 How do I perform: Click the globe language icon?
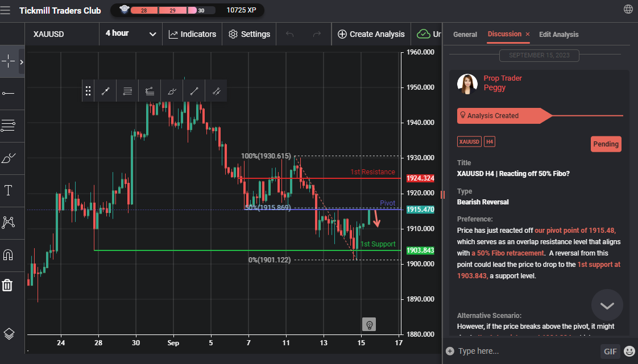(x=628, y=9)
